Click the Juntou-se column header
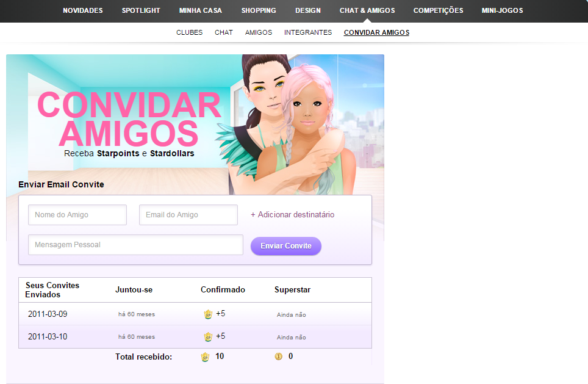This screenshot has height=384, width=588. click(x=134, y=290)
